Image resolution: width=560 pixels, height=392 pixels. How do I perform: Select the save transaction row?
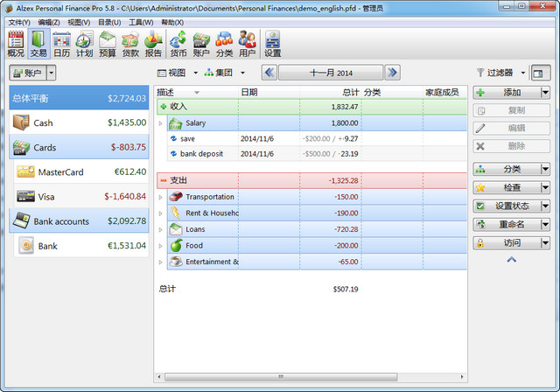pos(317,138)
